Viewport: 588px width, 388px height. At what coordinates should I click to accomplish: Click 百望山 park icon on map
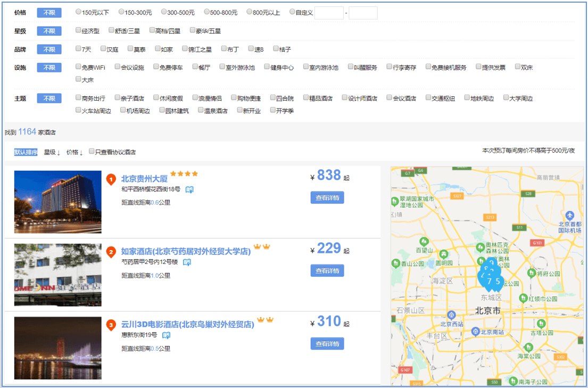click(424, 241)
